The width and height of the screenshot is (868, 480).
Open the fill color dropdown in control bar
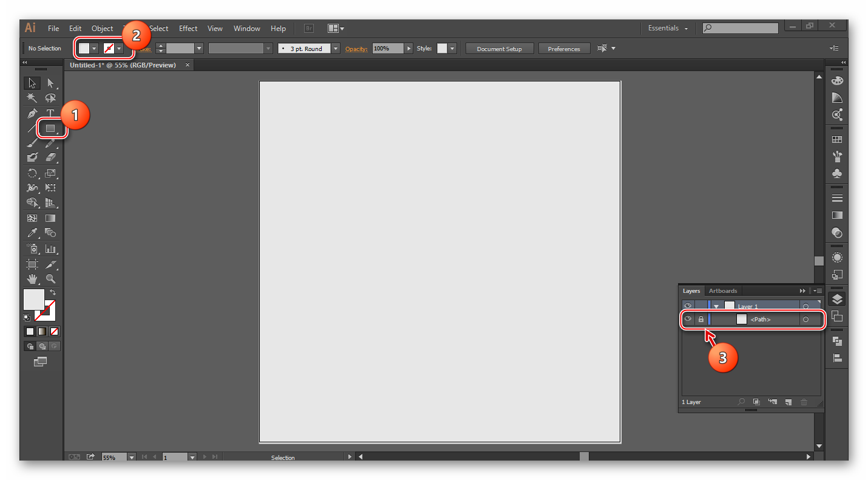click(94, 49)
